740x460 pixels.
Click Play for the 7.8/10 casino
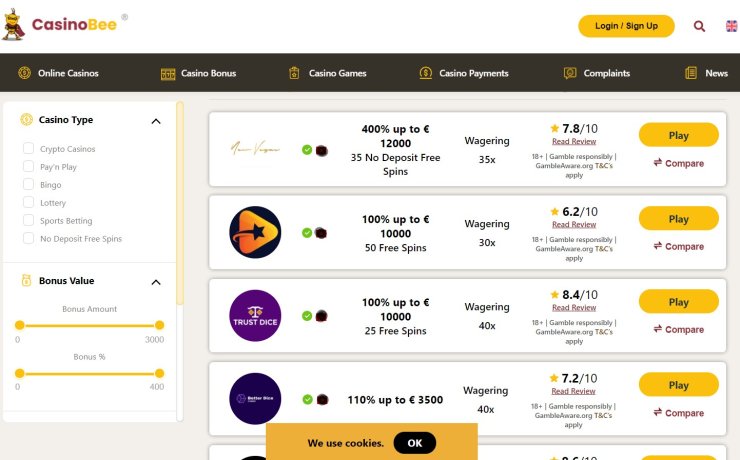click(679, 135)
